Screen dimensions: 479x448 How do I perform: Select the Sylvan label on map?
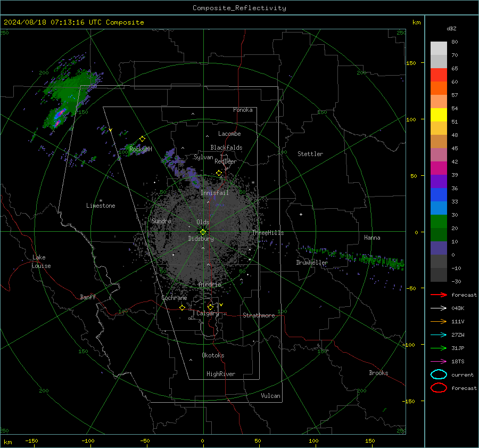coord(203,157)
